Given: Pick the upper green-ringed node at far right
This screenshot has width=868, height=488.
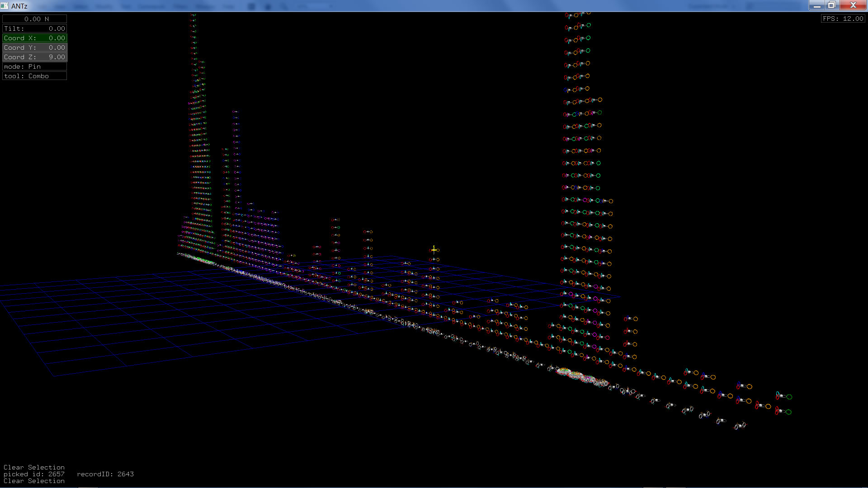Looking at the screenshot, I should pyautogui.click(x=784, y=396).
